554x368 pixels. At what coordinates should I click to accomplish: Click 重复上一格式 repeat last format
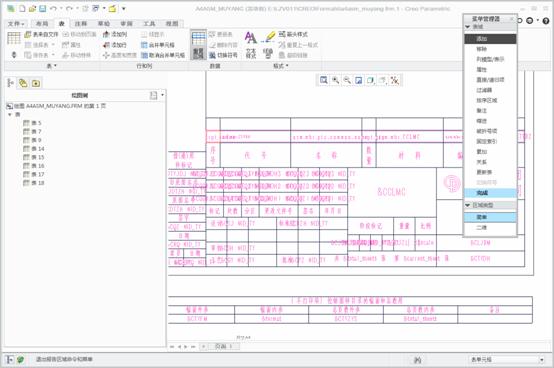click(298, 45)
